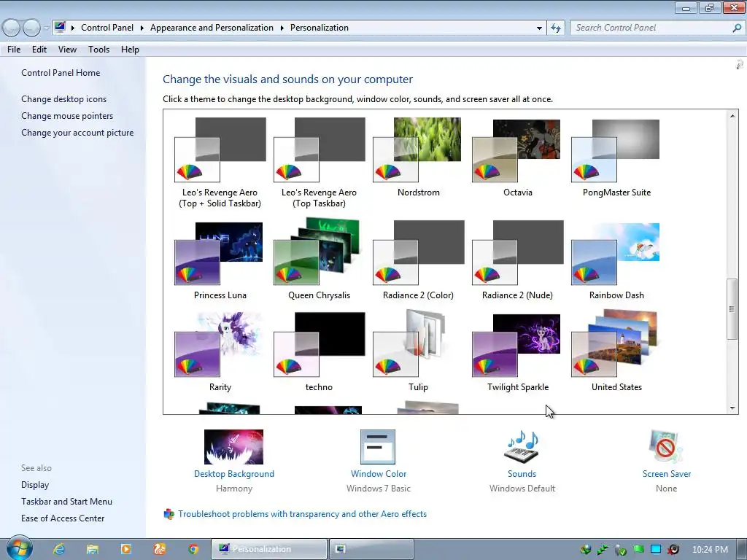Open the address bar history dropdown
Image resolution: width=747 pixels, height=560 pixels.
(539, 28)
